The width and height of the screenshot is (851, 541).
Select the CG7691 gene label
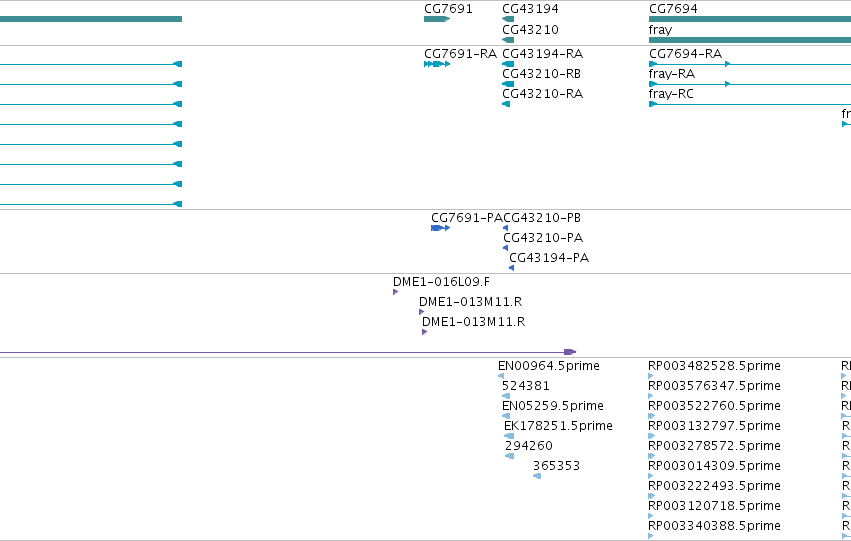(448, 9)
